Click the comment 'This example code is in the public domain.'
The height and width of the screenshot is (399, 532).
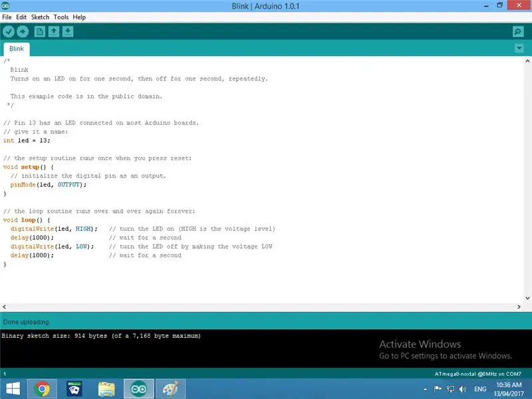86,96
